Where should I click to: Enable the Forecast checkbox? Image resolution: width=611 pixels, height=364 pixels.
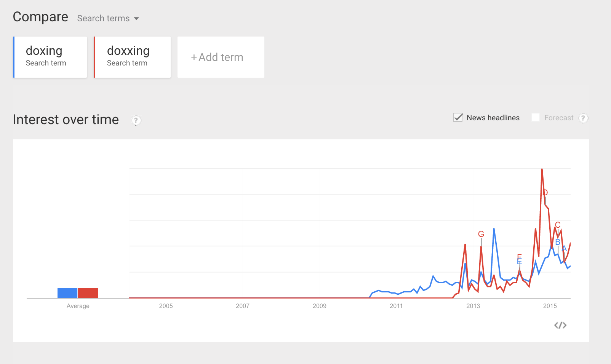coord(536,118)
